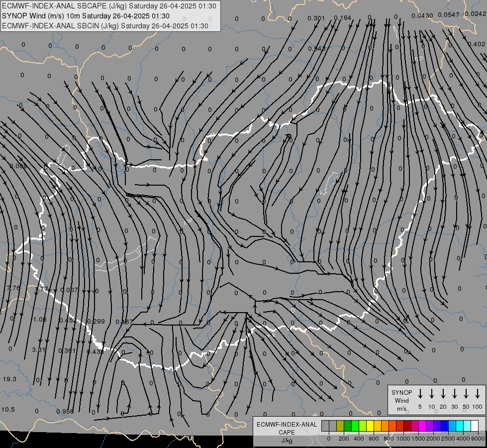This screenshot has height=448, width=487.
Task: Click the map value 0.0547
Action: (x=449, y=14)
